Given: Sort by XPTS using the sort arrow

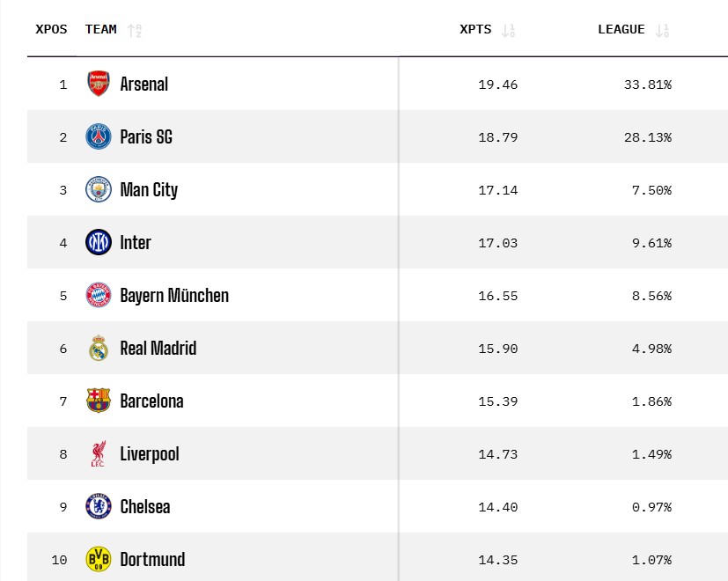Looking at the screenshot, I should [508, 30].
